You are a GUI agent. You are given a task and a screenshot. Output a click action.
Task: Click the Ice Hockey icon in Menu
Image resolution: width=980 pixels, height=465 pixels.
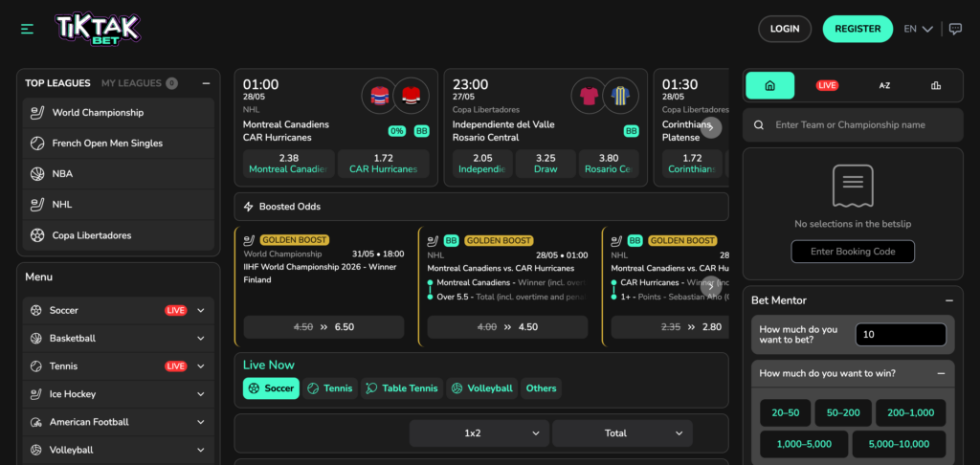(35, 394)
